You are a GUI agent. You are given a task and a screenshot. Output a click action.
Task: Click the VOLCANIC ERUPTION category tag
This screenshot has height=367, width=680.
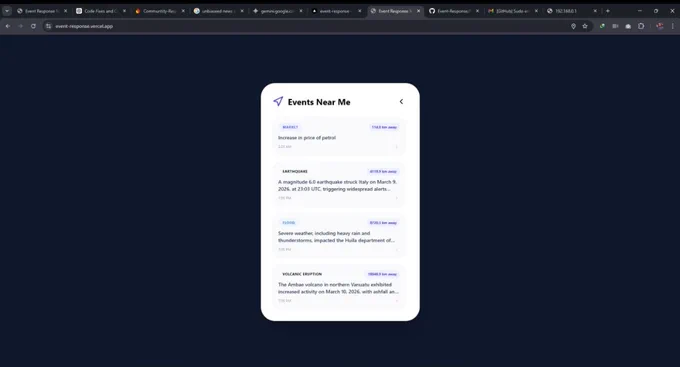pyautogui.click(x=302, y=274)
